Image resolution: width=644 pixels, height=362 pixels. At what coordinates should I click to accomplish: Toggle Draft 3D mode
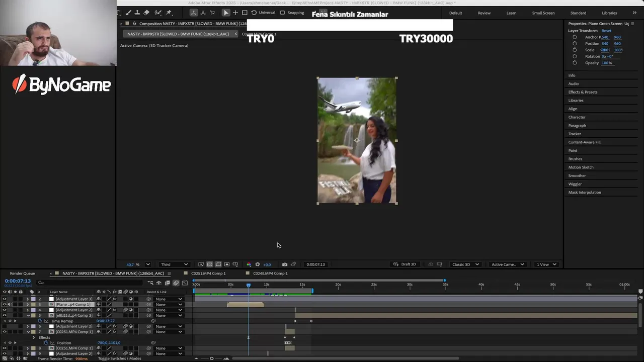pyautogui.click(x=405, y=264)
